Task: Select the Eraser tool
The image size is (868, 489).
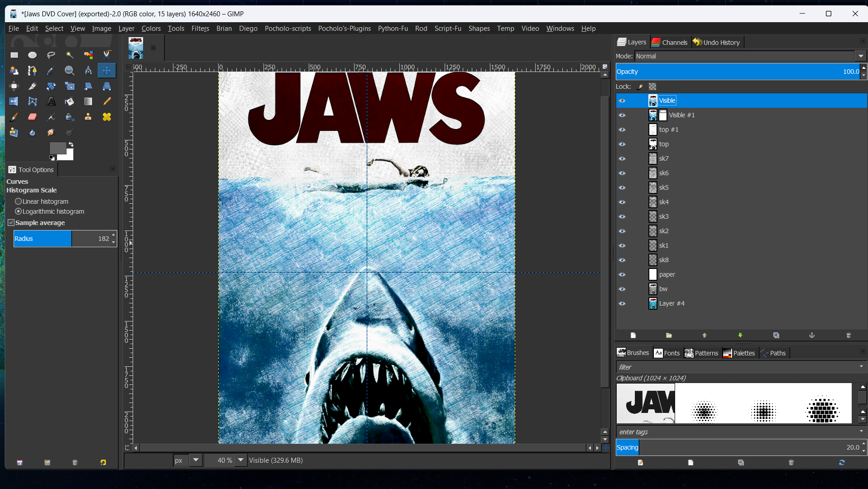Action: [32, 117]
